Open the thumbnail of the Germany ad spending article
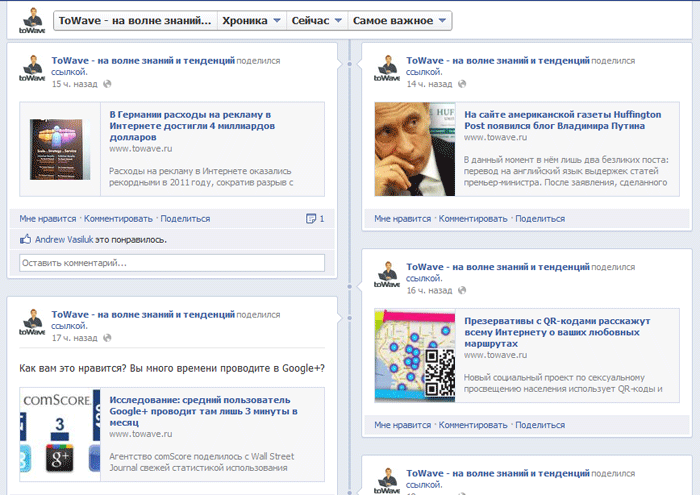The image size is (700, 495). [60, 149]
